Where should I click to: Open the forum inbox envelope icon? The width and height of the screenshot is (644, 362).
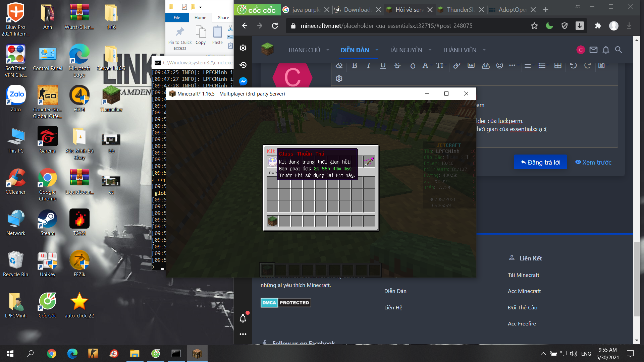pyautogui.click(x=593, y=50)
